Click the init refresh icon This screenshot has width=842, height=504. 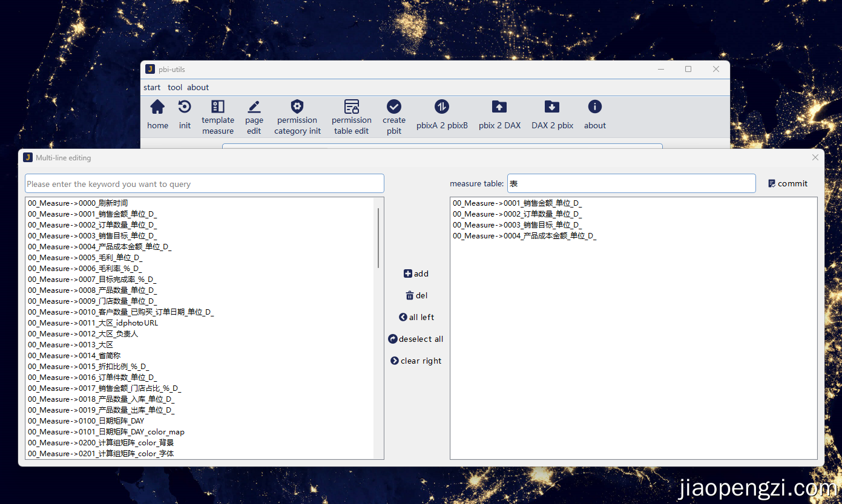pyautogui.click(x=185, y=108)
